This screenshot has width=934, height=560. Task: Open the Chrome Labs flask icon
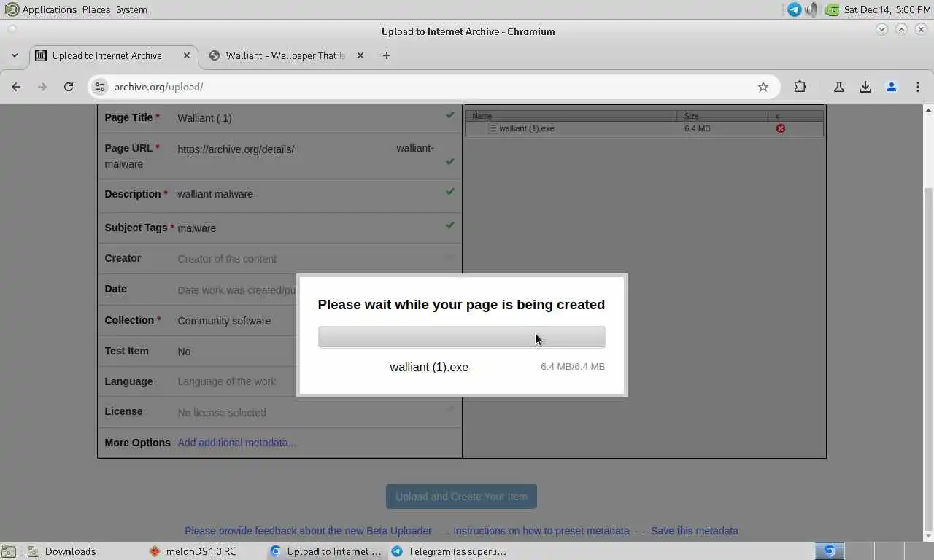(839, 87)
